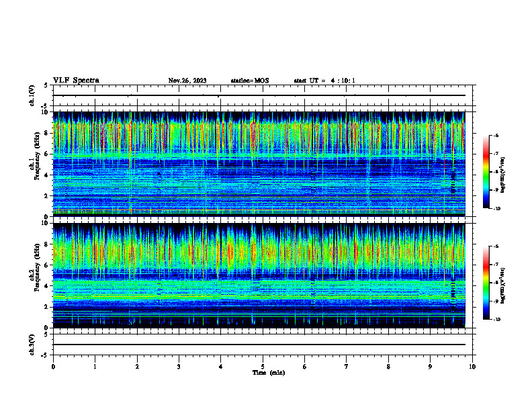Click the "VLF Spectra" title text
Screen dimensions: 532x411
coord(76,81)
